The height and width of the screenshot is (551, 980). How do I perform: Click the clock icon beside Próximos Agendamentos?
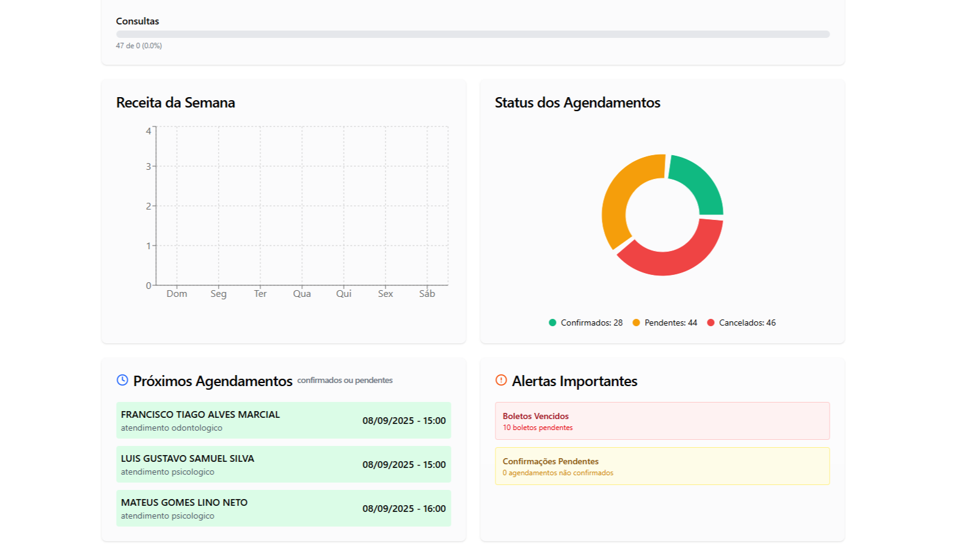[x=122, y=380]
